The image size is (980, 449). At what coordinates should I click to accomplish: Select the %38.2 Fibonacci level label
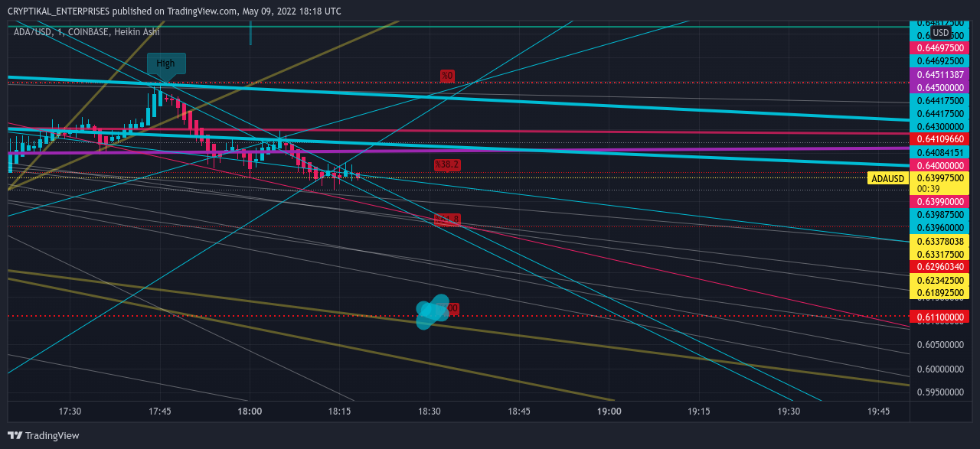[447, 164]
